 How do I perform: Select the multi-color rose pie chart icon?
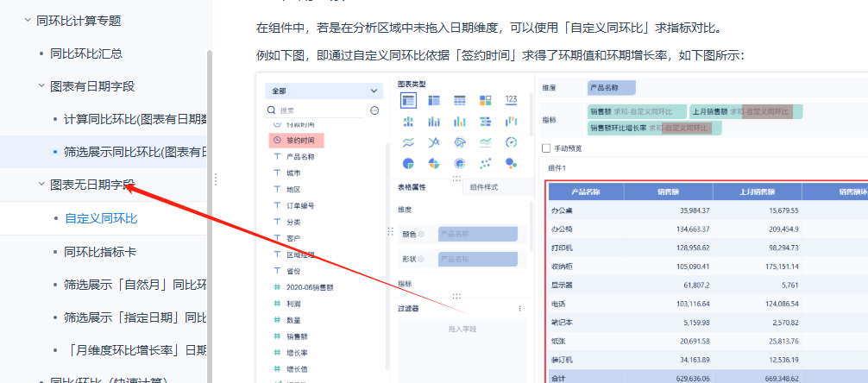tap(434, 164)
